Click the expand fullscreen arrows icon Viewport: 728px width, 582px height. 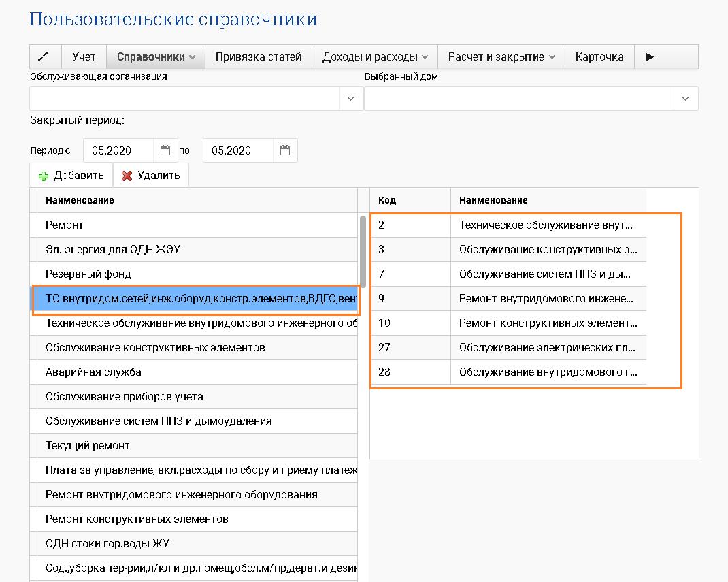46,57
